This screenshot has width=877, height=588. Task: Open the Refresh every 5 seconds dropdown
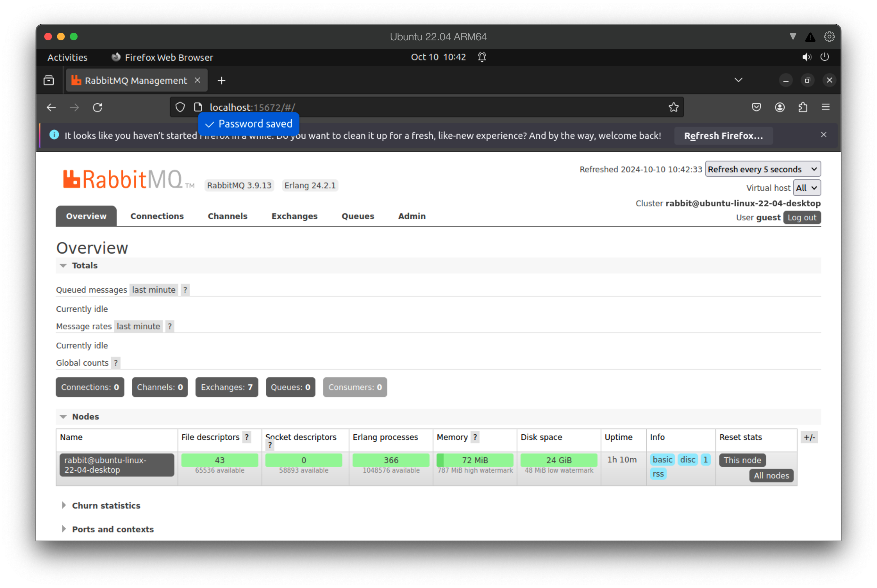(762, 169)
